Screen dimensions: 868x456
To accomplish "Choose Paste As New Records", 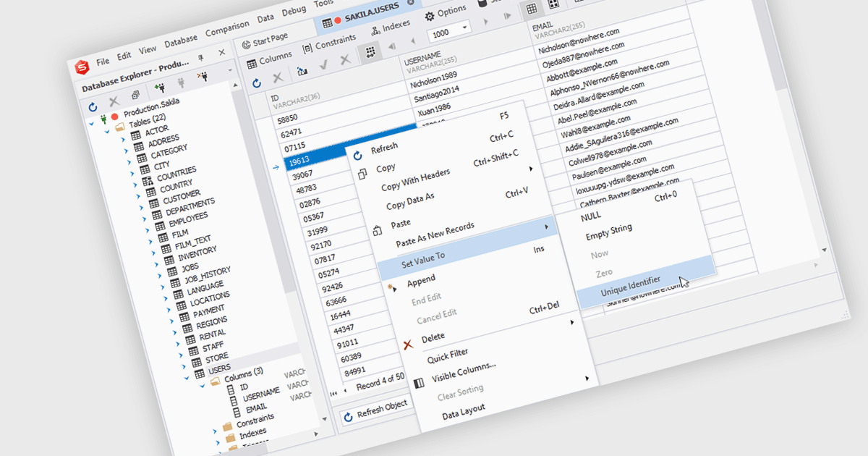I will pyautogui.click(x=435, y=234).
